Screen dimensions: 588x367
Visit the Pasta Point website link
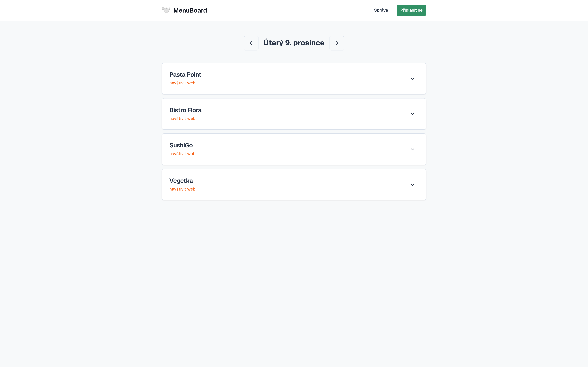(x=182, y=83)
